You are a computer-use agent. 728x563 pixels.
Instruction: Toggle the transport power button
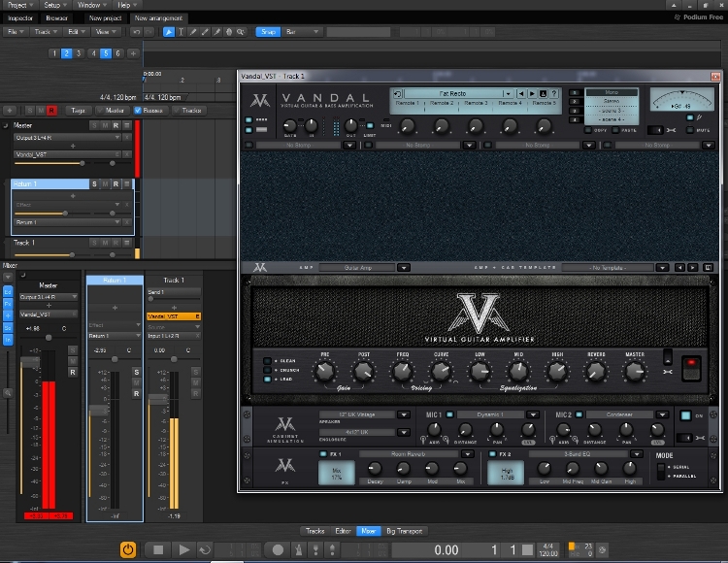tap(127, 549)
